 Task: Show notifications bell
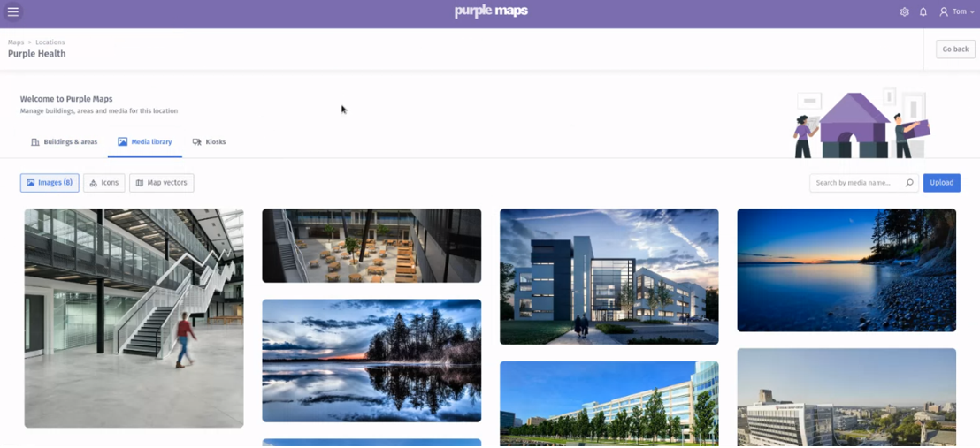tap(923, 11)
